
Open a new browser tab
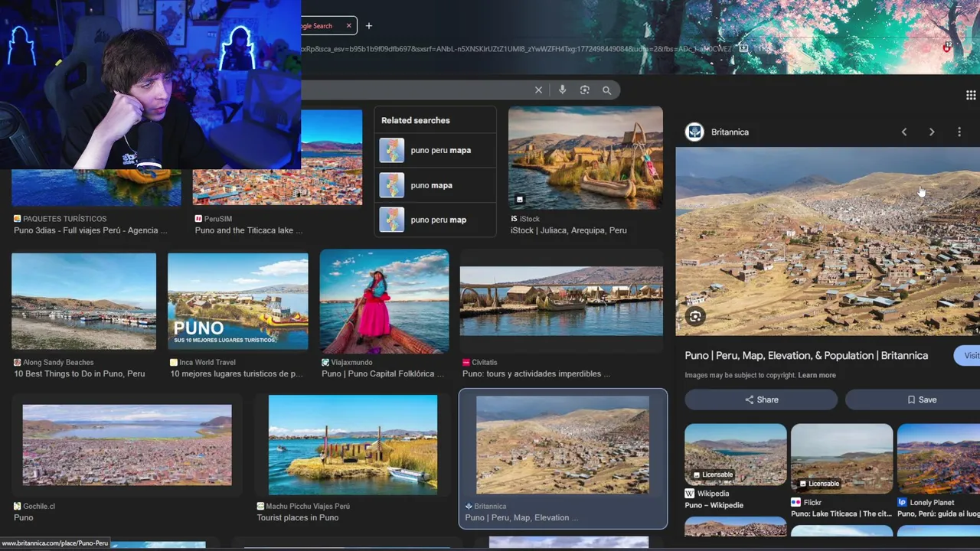pyautogui.click(x=369, y=26)
